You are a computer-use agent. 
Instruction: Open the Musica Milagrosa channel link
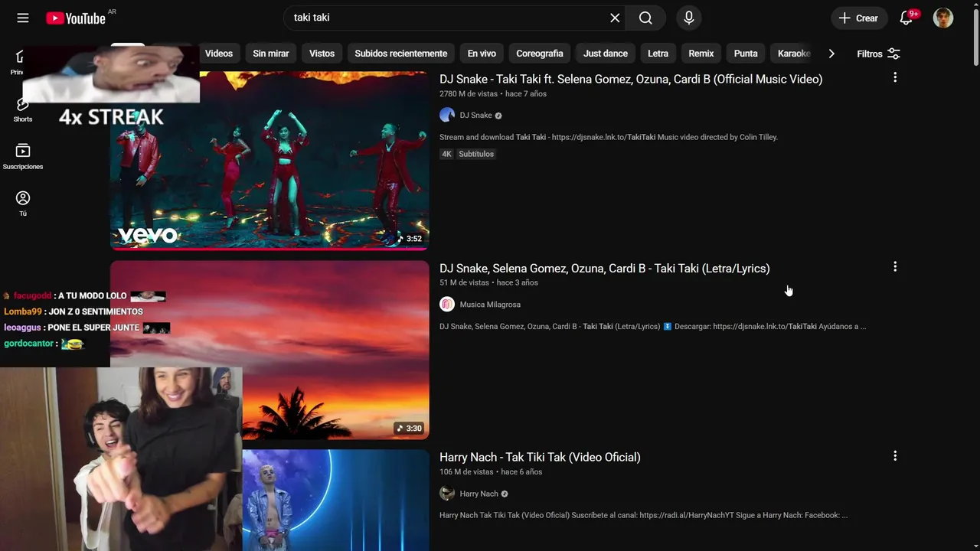[x=490, y=305]
